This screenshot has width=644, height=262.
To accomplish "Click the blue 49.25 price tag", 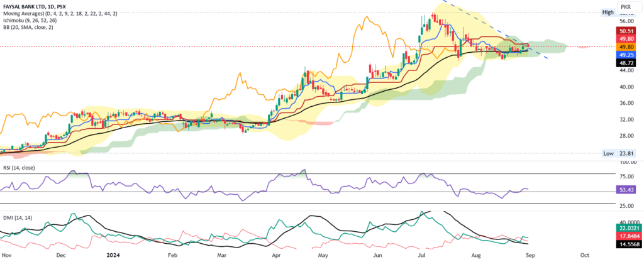I will (x=626, y=55).
